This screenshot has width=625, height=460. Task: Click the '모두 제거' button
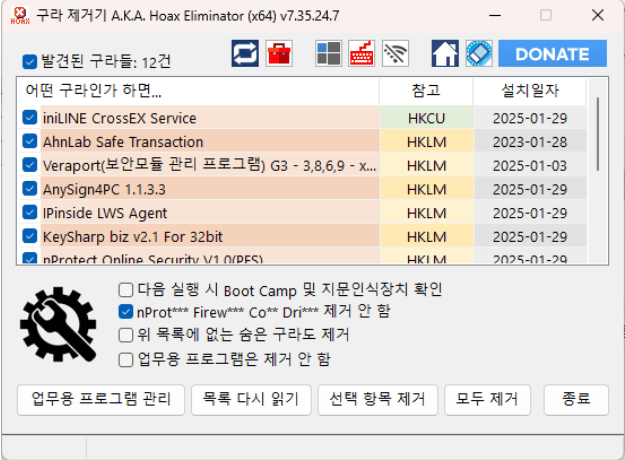[487, 399]
